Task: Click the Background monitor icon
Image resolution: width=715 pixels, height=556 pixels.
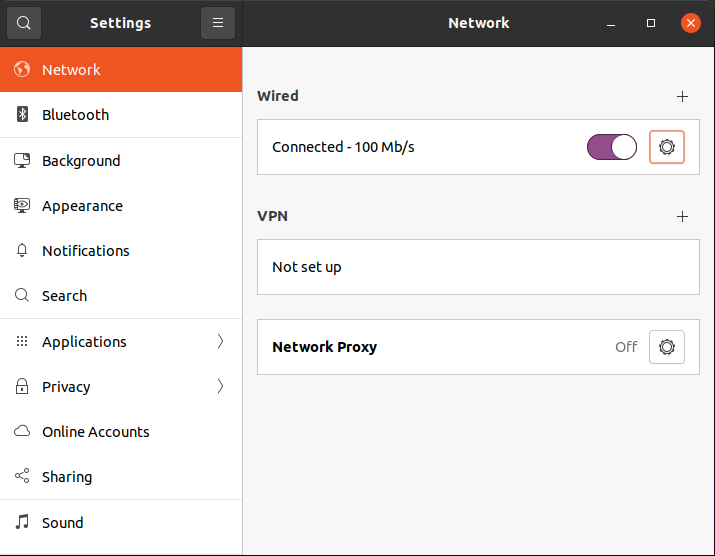Action: 22,161
